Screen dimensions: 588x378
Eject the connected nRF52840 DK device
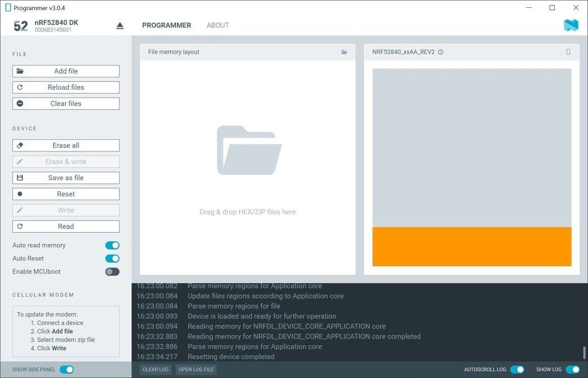119,25
